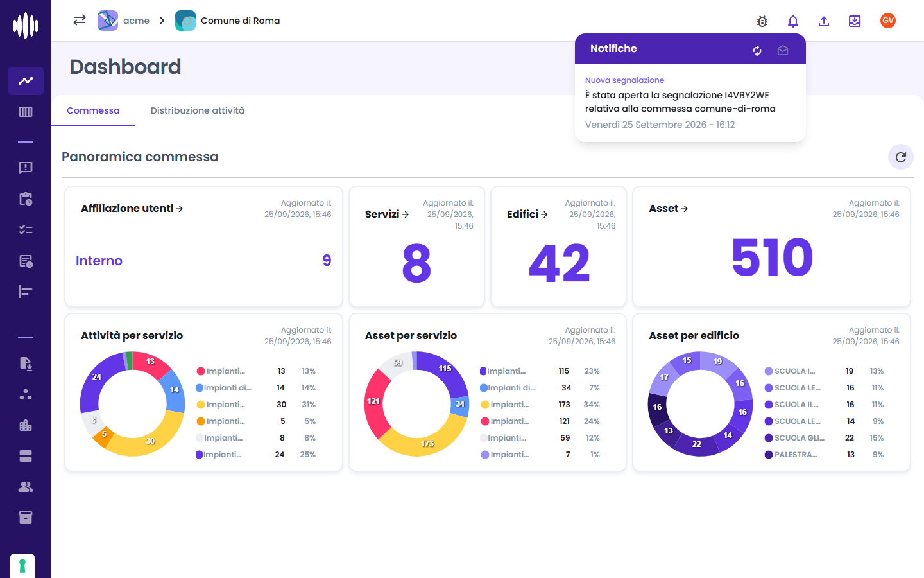Screen dimensions: 924x578
Task: Open the users icon in the sidebar
Action: click(x=26, y=487)
